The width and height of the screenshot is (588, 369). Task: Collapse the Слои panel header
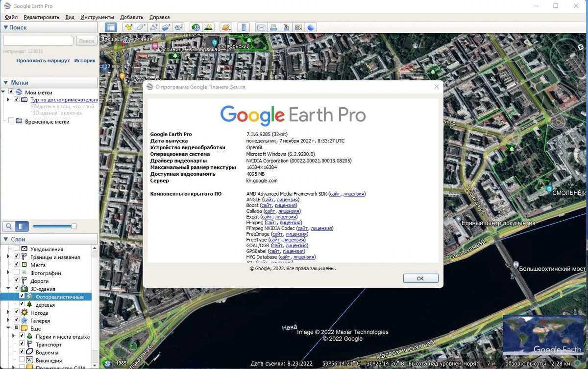coord(49,239)
